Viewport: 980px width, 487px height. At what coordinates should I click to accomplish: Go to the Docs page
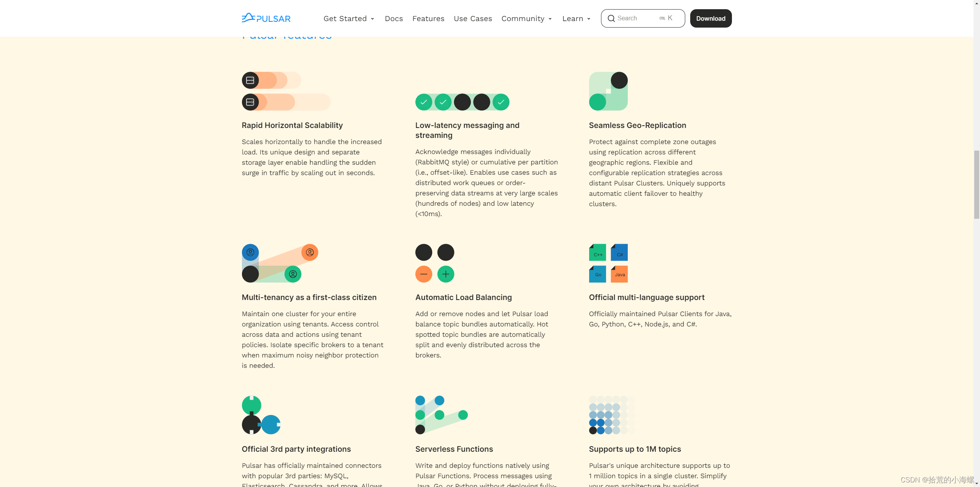(394, 18)
